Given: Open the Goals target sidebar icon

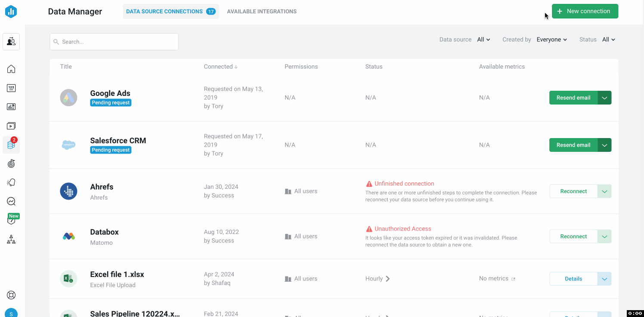Looking at the screenshot, I should point(11,163).
